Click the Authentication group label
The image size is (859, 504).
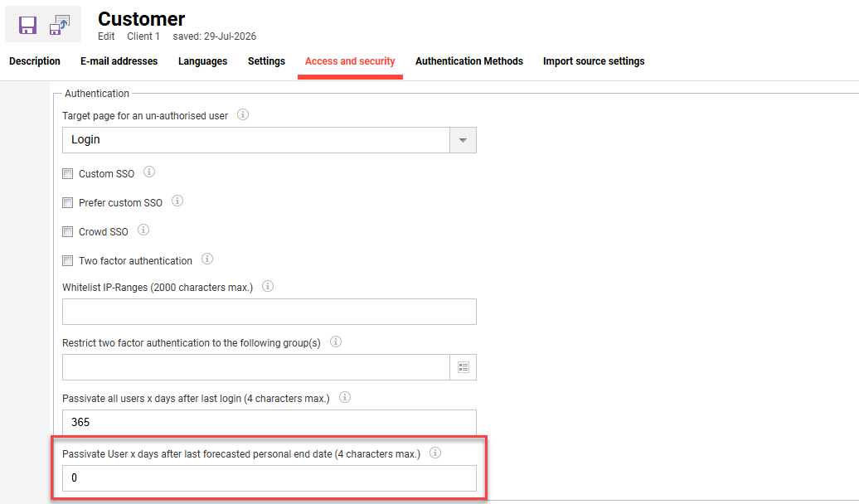(x=97, y=94)
